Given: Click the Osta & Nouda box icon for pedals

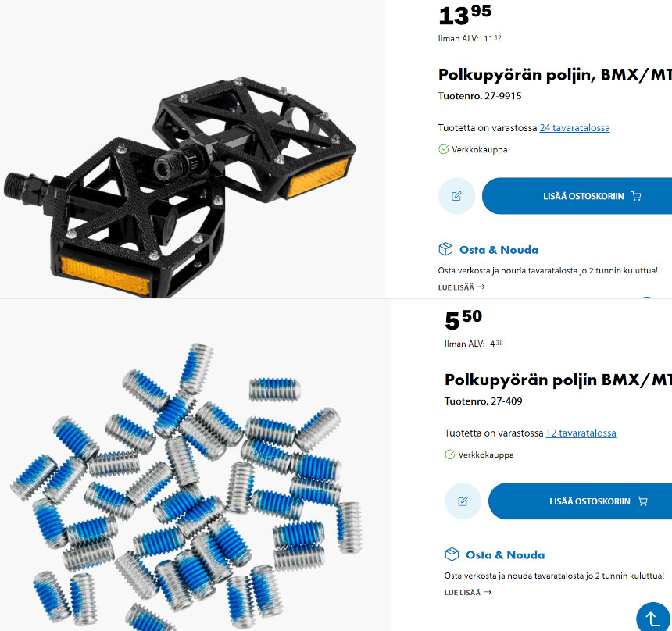Looking at the screenshot, I should click(x=445, y=249).
